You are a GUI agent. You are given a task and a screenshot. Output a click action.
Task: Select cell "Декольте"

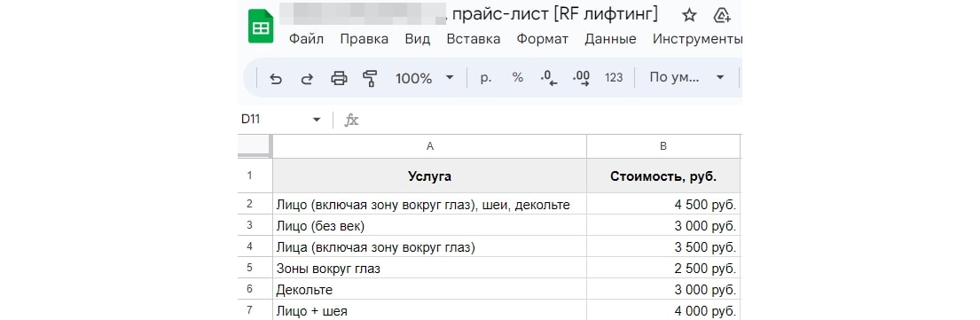[429, 289]
